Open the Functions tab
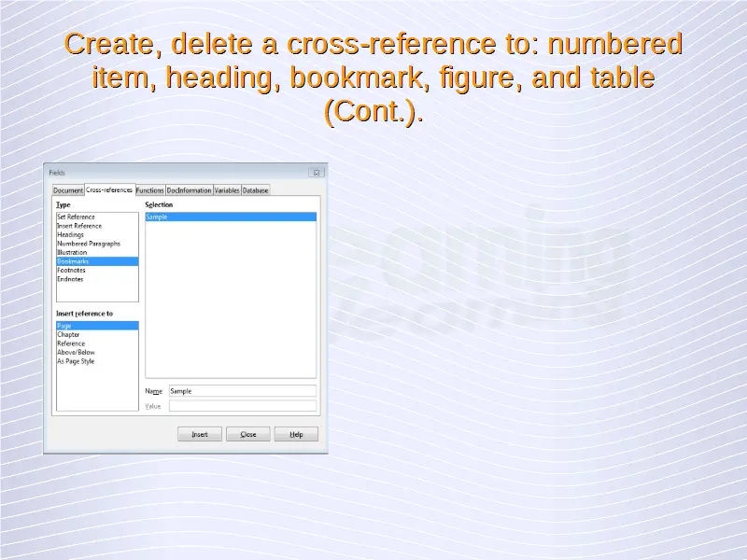This screenshot has width=747, height=560. click(149, 190)
